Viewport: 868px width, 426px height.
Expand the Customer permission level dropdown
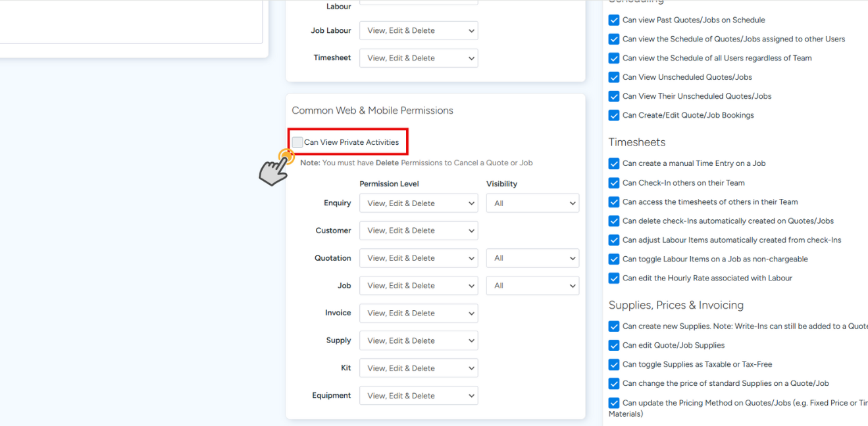point(419,230)
